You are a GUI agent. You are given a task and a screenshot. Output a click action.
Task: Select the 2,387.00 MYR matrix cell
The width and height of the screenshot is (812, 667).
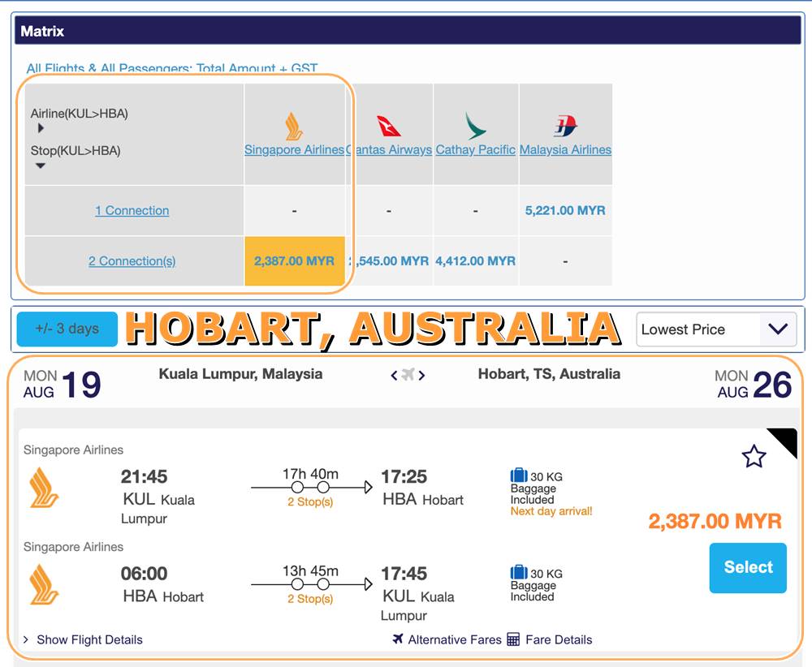click(295, 260)
